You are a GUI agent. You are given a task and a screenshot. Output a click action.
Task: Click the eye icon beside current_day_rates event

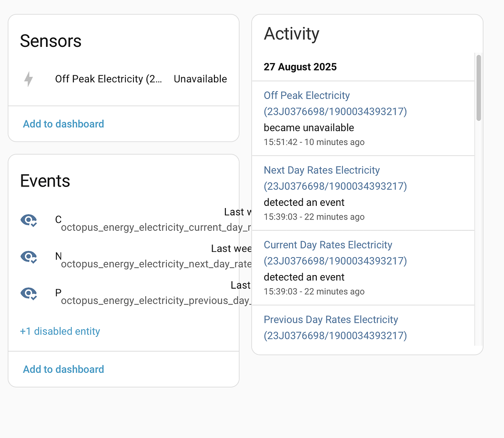pos(28,220)
